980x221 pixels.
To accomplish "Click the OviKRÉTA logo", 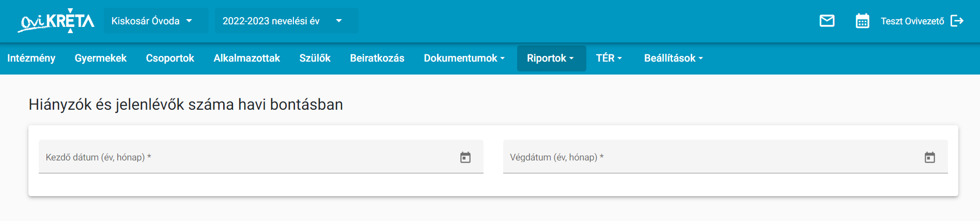I will click(x=56, y=21).
